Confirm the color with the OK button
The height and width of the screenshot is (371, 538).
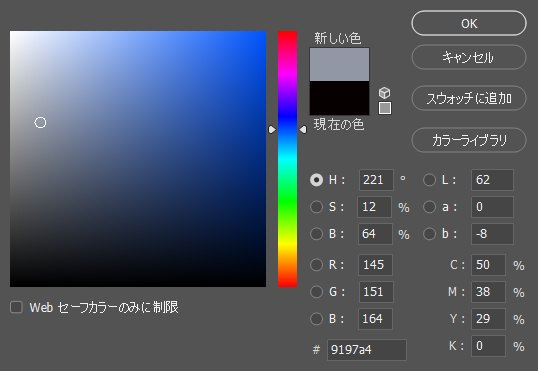pyautogui.click(x=469, y=23)
